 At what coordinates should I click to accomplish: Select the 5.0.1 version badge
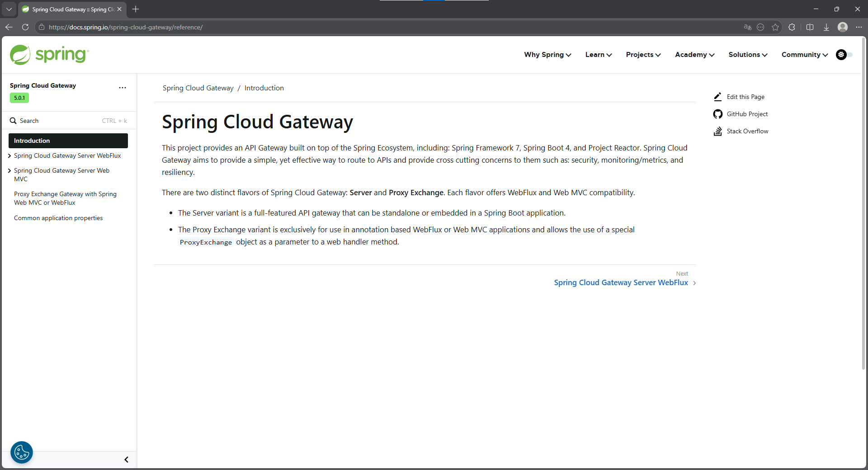click(19, 98)
